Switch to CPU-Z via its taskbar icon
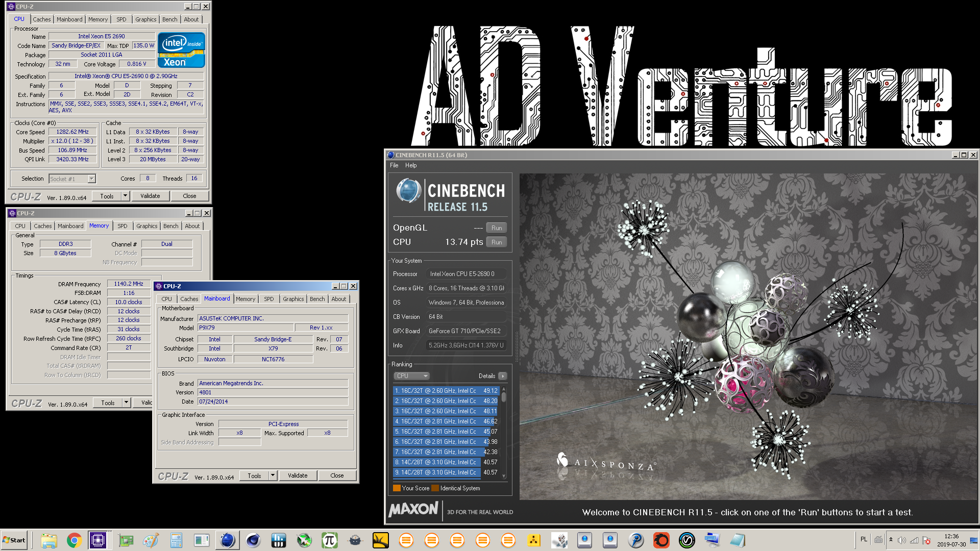Screen dimensions: 980x551 pos(97,540)
